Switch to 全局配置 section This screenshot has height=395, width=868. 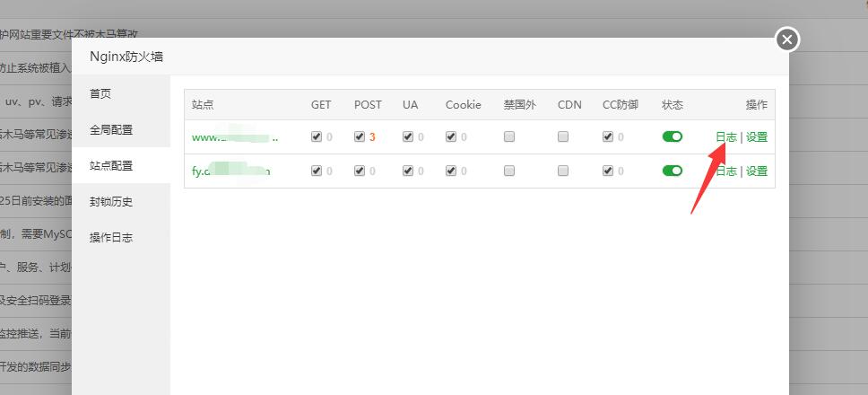111,130
